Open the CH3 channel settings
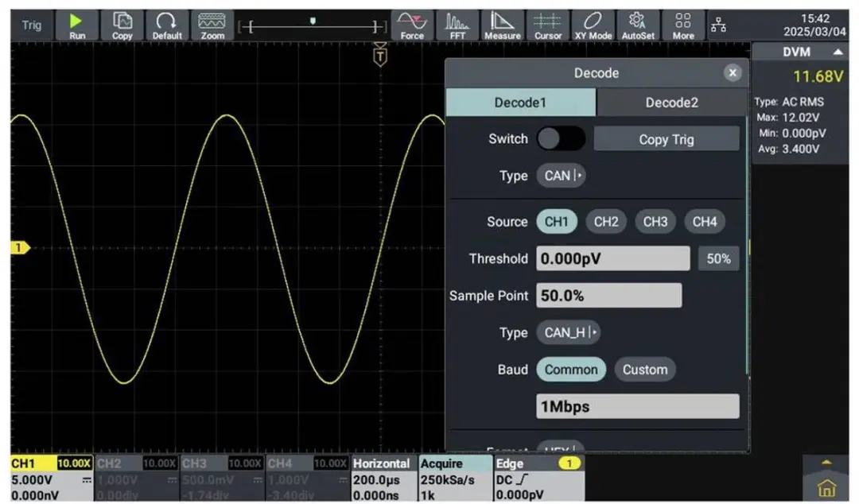The image size is (859, 504). (x=223, y=479)
